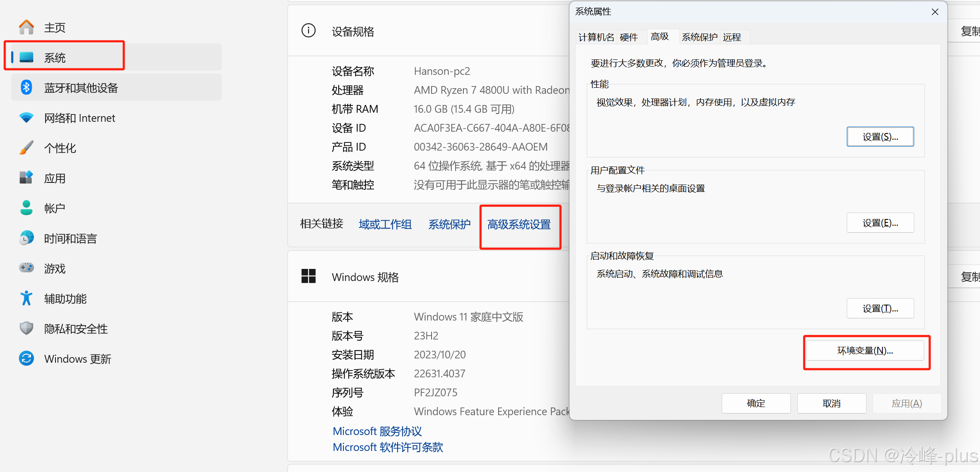This screenshot has height=472, width=980.
Task: Click install date 2023/10/20
Action: (x=440, y=355)
